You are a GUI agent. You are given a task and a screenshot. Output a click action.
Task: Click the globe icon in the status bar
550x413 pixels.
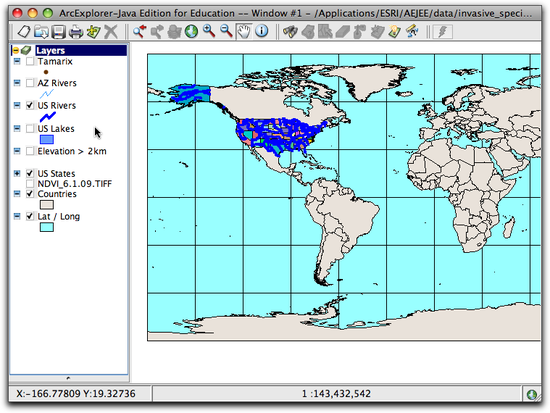tap(532, 394)
